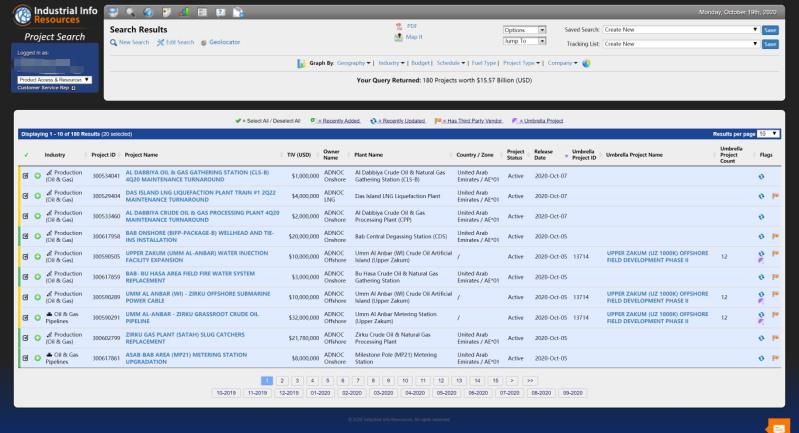
Task: Toggle checkbox for ASAB-BAB Area metering row
Action: click(x=26, y=357)
